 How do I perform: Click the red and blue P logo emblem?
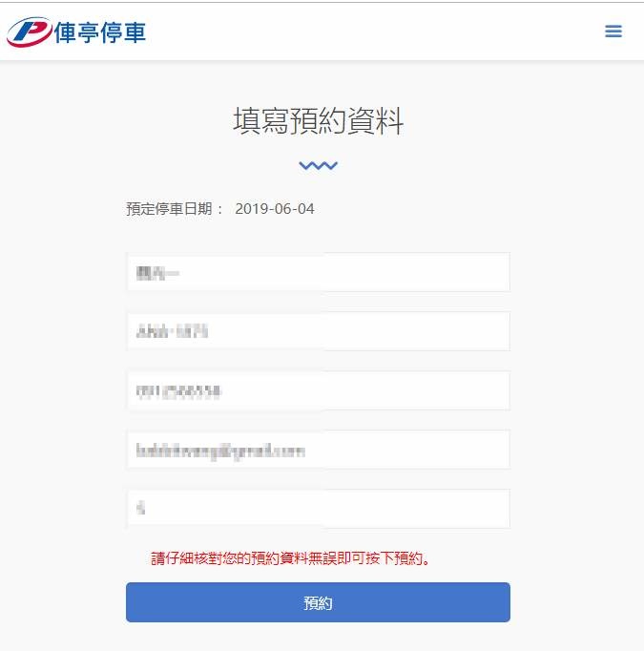click(30, 31)
